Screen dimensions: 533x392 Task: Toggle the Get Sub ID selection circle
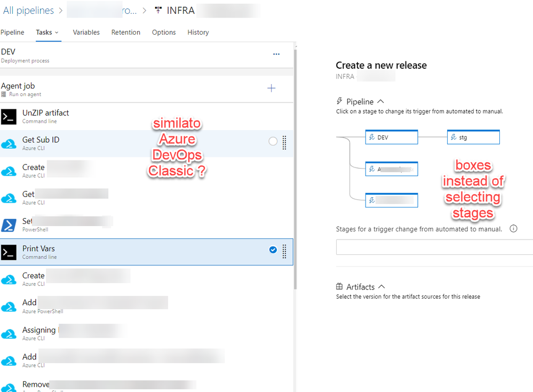point(273,141)
